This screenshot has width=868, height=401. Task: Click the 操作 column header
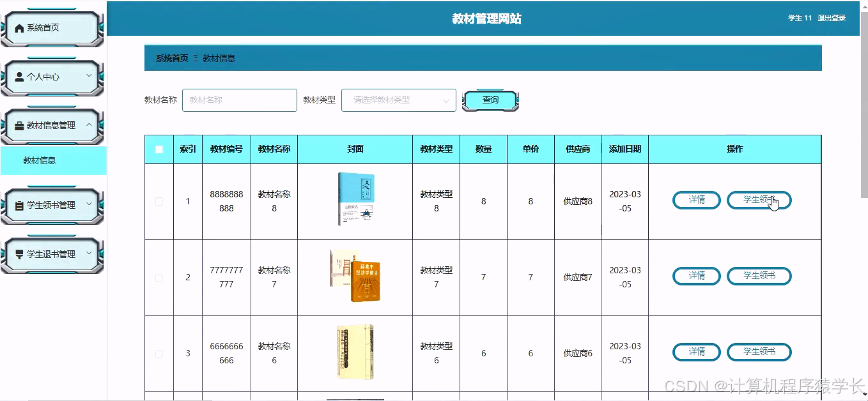click(735, 149)
